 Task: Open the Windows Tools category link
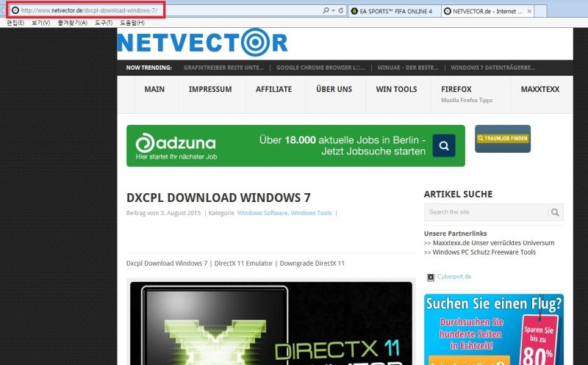pos(311,213)
